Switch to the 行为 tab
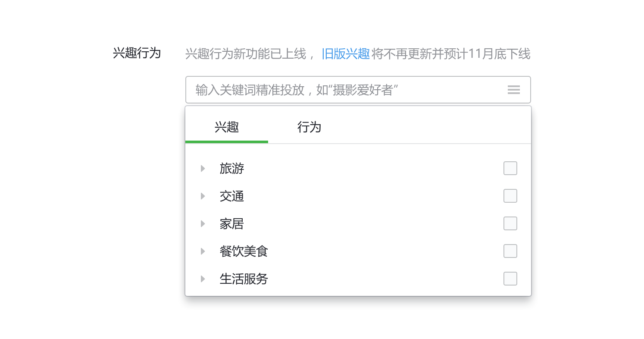The height and width of the screenshot is (339, 644). coord(309,127)
